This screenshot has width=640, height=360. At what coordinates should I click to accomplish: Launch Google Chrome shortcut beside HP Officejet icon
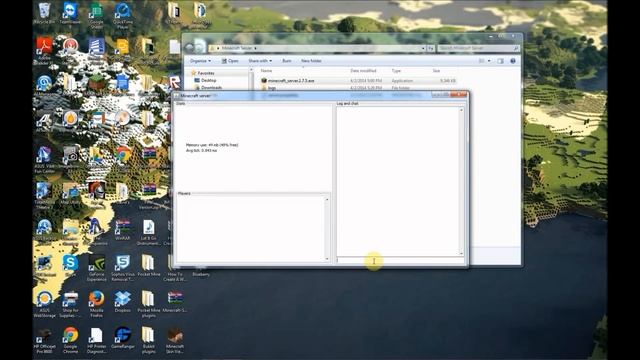[70, 340]
